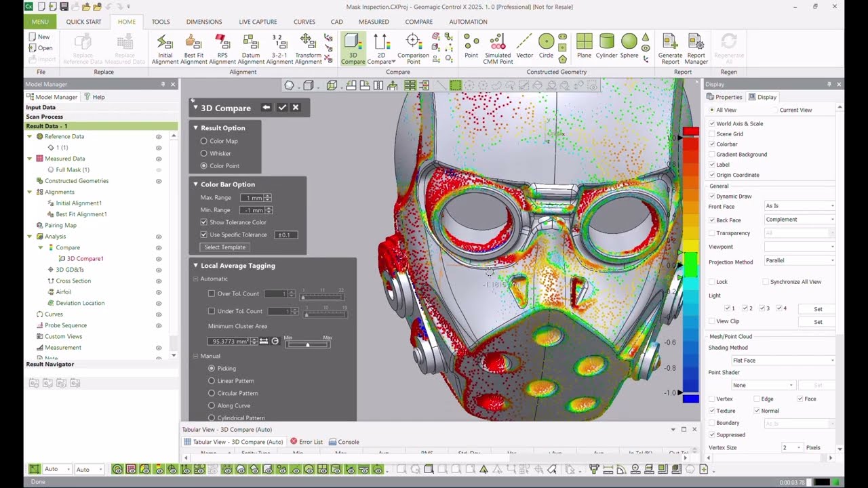Hide the Reference Data item using its eye icon
This screenshot has width=868, height=488.
(159, 136)
